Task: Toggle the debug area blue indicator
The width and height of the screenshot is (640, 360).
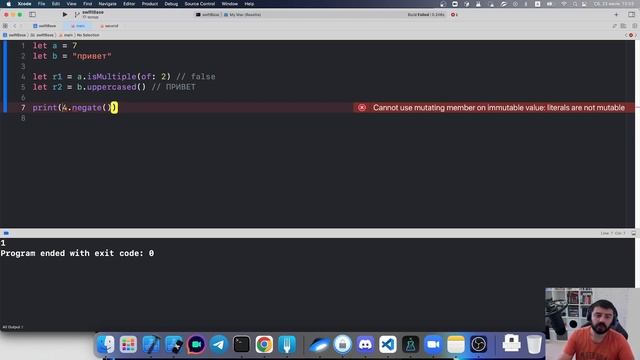Action: pos(6,233)
